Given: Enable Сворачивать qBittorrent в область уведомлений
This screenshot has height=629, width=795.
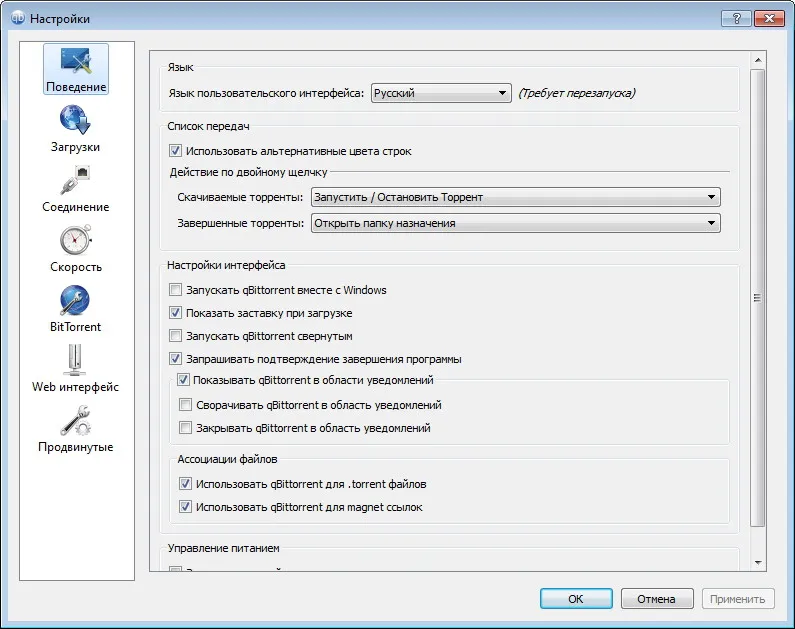Looking at the screenshot, I should point(186,404).
